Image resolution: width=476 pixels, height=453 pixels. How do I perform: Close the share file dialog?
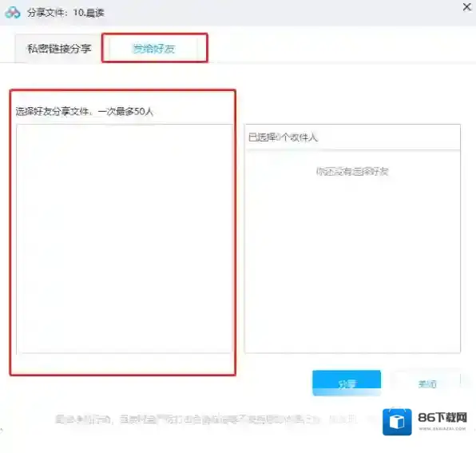click(x=466, y=7)
